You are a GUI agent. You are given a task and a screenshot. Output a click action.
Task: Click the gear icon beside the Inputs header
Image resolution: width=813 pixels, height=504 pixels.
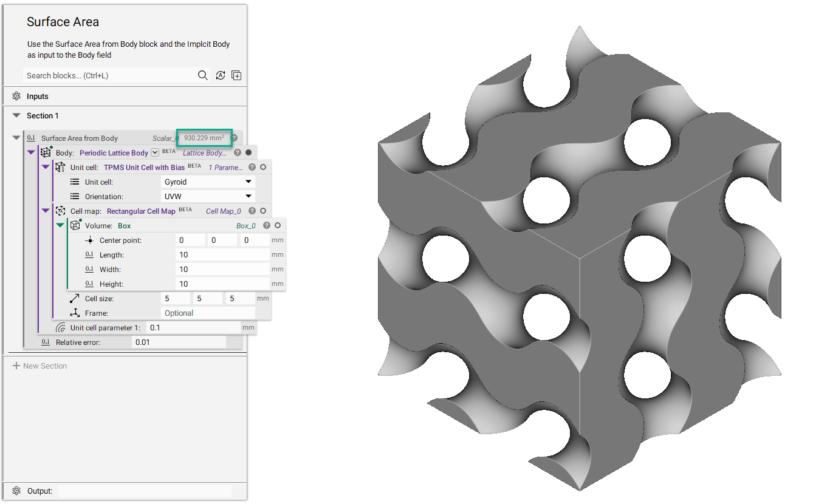(16, 96)
